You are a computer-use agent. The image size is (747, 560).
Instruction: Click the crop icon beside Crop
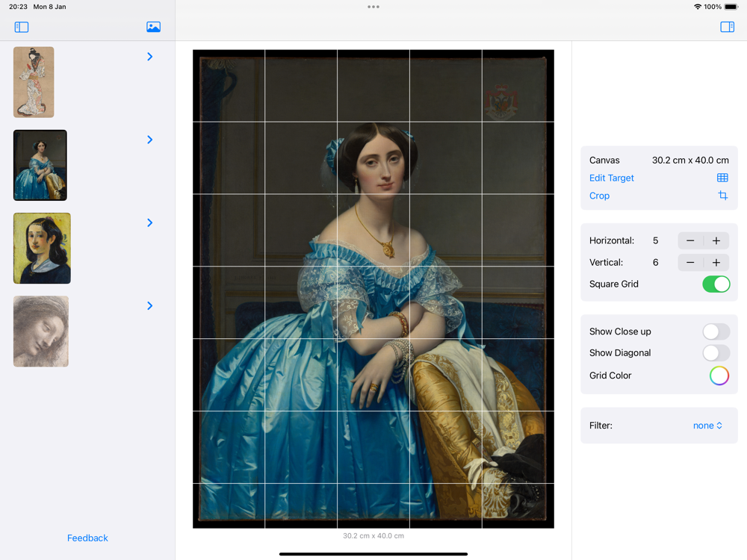[x=722, y=195]
